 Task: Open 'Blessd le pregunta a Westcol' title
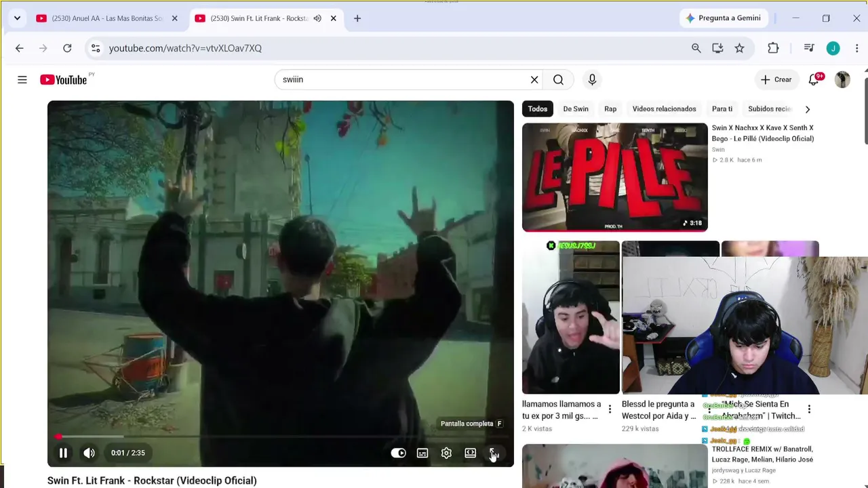(659, 410)
